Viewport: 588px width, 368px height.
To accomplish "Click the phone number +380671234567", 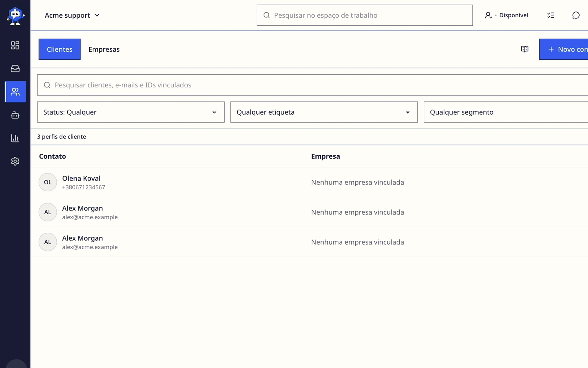I will 84,187.
